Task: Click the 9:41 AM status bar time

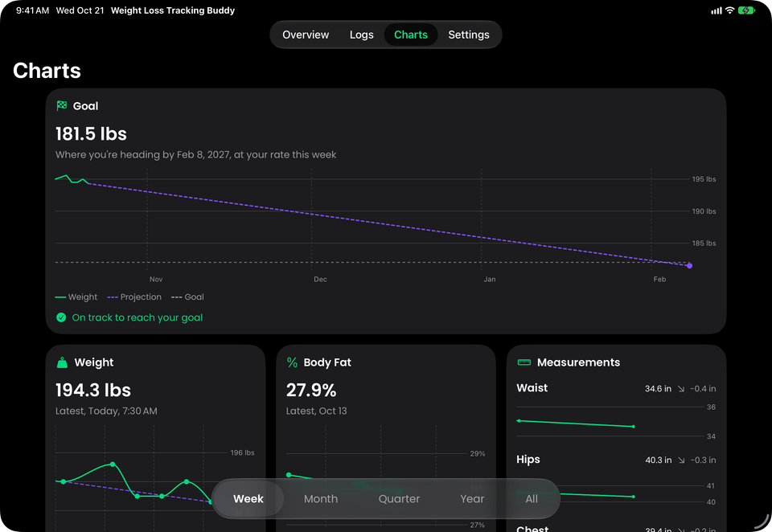Action: click(x=32, y=10)
